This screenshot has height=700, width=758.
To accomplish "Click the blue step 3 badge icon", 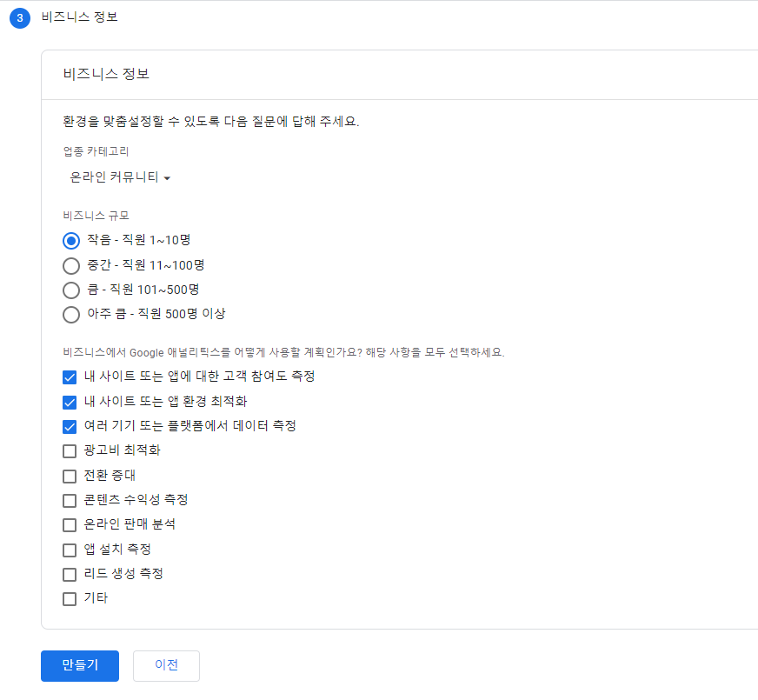I will tap(19, 17).
